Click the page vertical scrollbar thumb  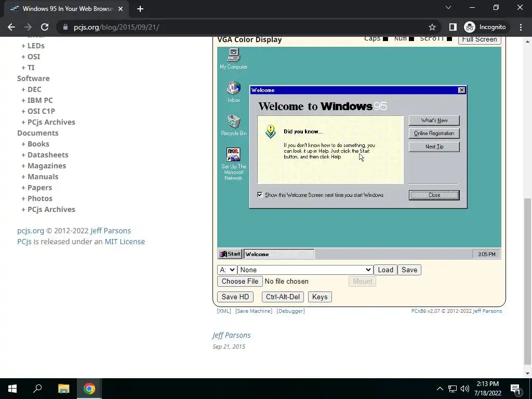click(527, 282)
